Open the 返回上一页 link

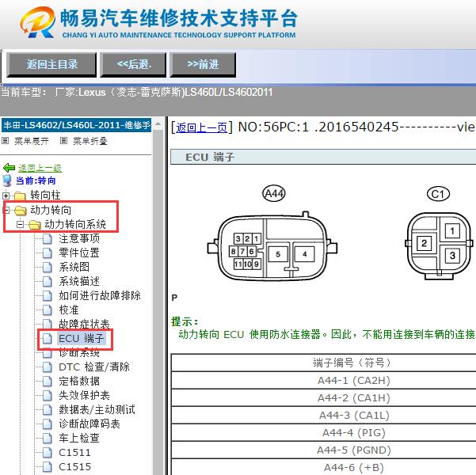202,127
